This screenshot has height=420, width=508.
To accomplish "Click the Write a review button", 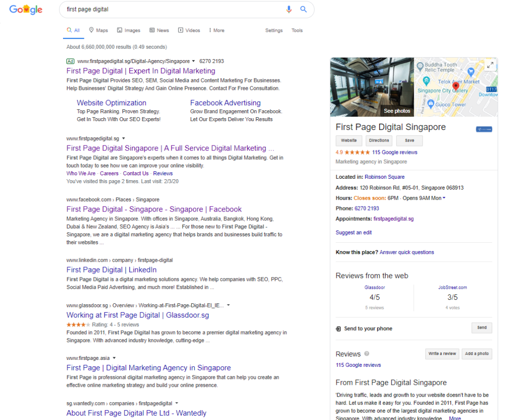I will click(x=442, y=353).
